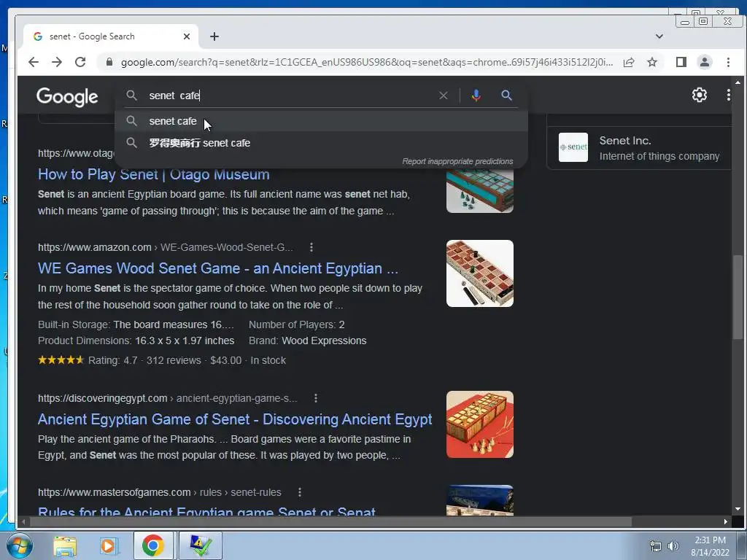Select the 'senet cafe' suggestion

pos(322,121)
